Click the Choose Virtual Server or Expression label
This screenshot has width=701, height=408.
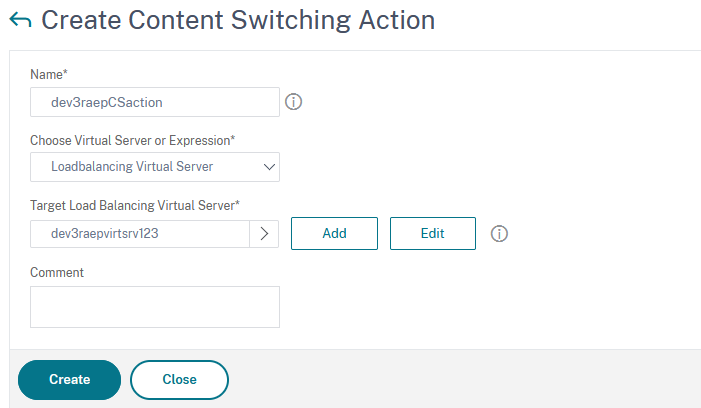coord(138,140)
